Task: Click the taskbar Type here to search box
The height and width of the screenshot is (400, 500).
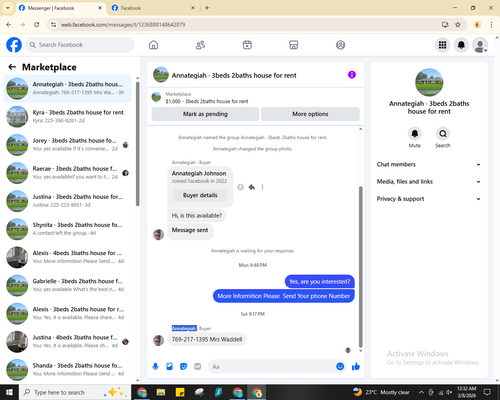Action: click(x=75, y=392)
